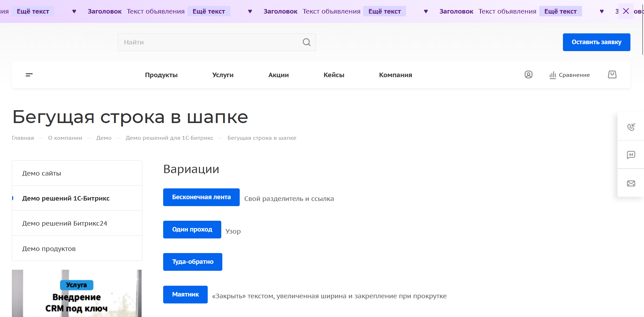
Task: Go to Демо решений для 1С-Битрикс breadcrumb
Action: tap(169, 138)
